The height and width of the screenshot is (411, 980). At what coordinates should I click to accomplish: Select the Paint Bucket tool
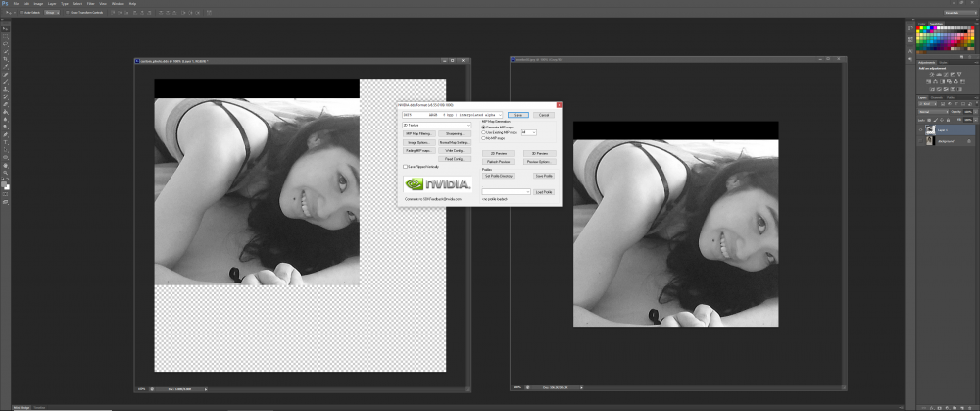coord(6,112)
